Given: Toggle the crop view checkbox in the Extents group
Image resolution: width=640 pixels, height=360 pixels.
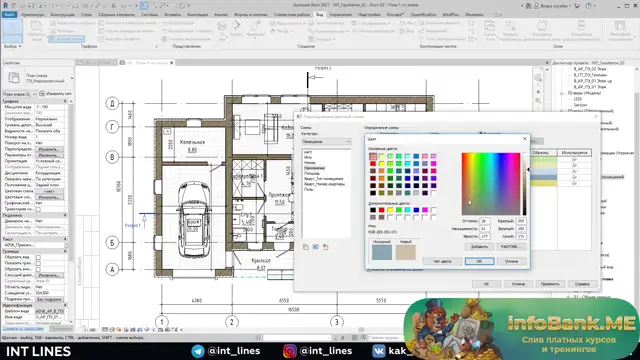Looking at the screenshot, I should click(38, 258).
